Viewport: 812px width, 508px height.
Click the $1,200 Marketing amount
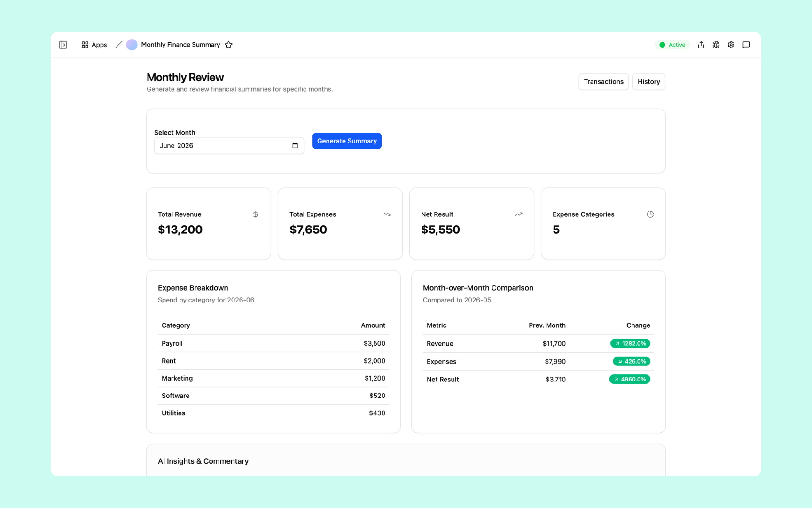pos(375,378)
